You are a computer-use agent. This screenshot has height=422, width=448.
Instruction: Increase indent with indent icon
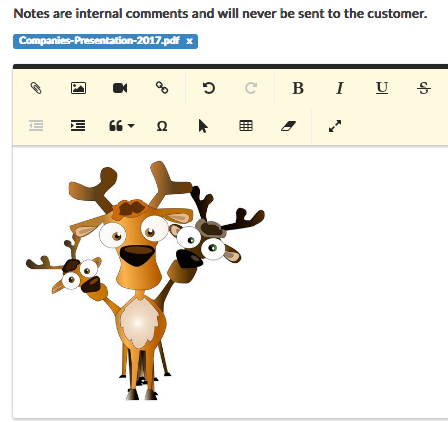click(78, 126)
